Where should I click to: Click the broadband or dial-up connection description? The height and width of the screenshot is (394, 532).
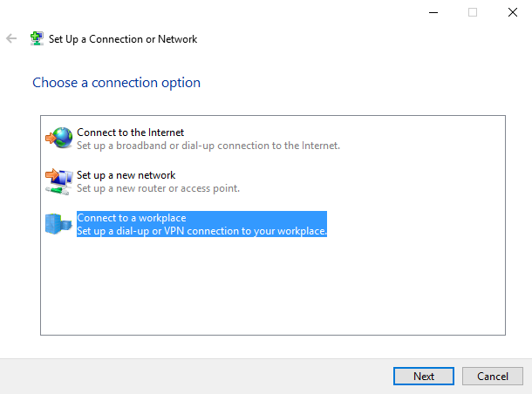[x=208, y=146]
